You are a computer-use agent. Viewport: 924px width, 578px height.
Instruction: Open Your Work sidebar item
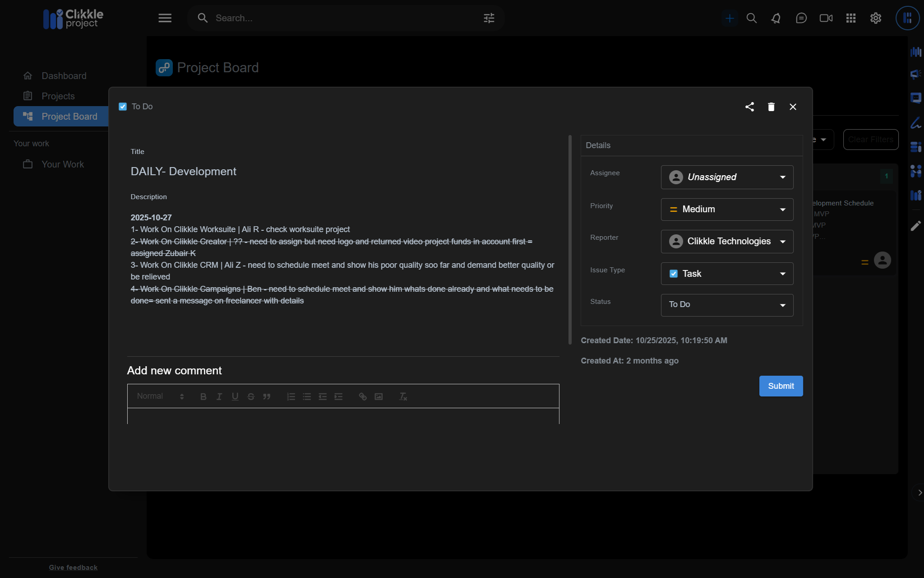[63, 164]
